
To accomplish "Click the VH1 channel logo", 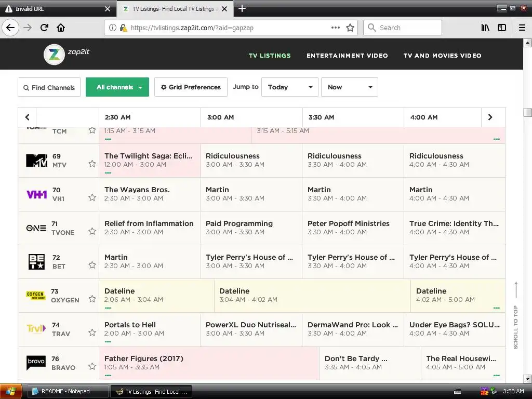I will [x=37, y=194].
